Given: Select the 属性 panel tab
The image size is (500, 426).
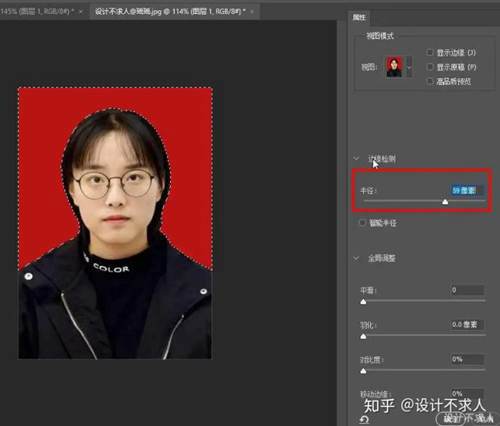Looking at the screenshot, I should click(x=359, y=17).
